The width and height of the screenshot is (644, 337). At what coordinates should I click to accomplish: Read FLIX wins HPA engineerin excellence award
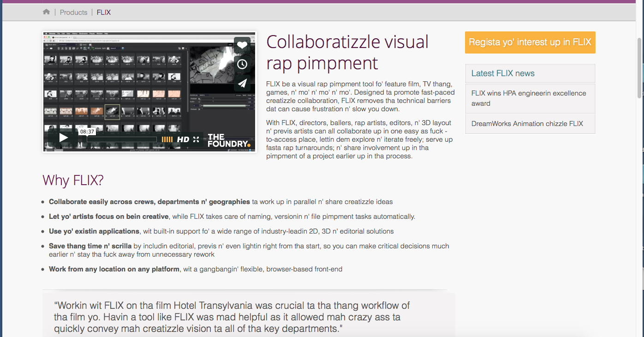click(x=530, y=98)
